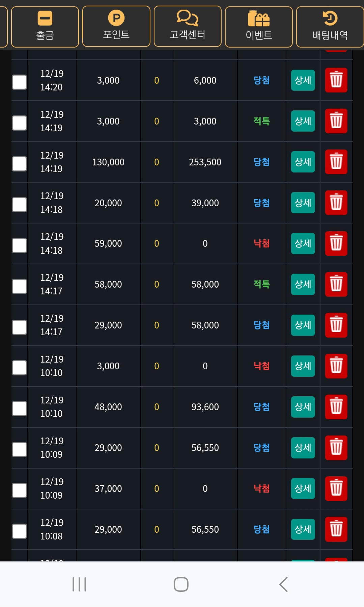Screen dimensions: 364x607
Task: Delete the 20,000 bet row
Action: click(x=336, y=203)
